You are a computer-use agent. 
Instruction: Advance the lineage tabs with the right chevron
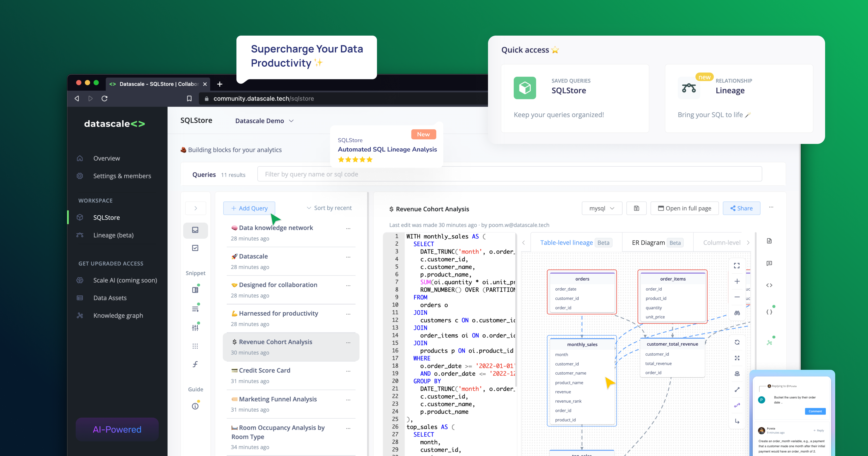coord(748,242)
